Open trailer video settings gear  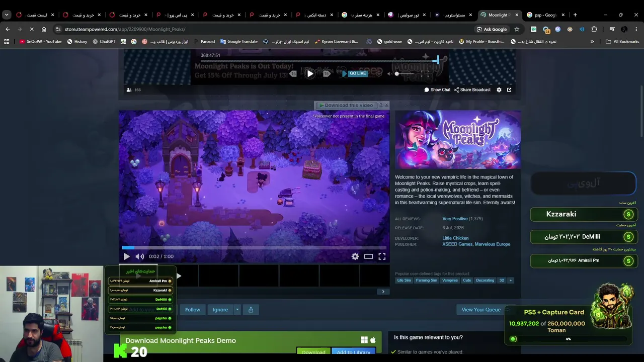[x=355, y=256]
